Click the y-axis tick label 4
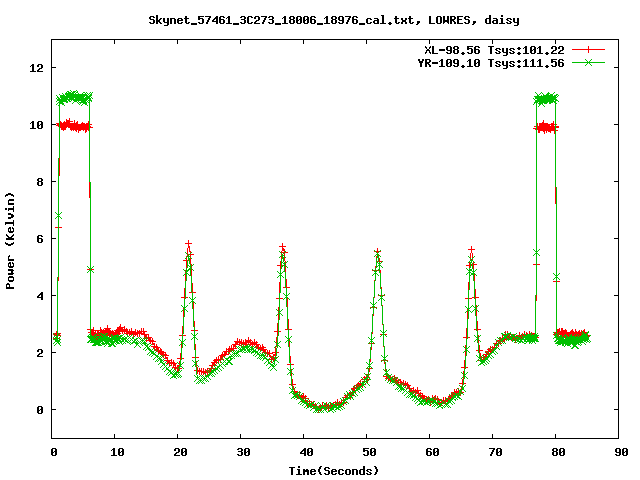The height and width of the screenshot is (480, 640). (x=40, y=296)
